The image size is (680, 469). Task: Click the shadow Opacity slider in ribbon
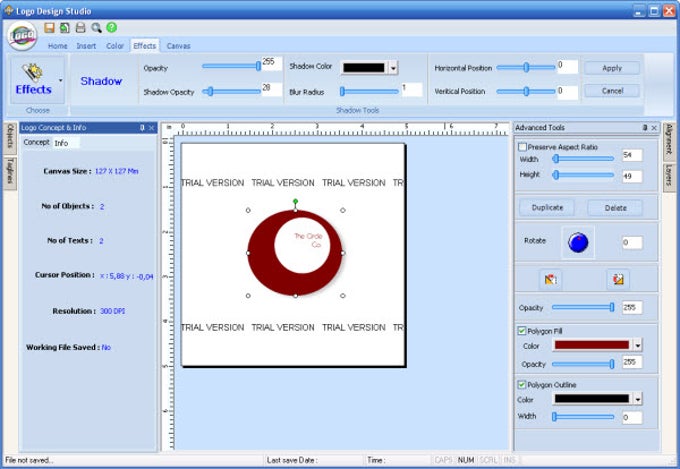(231, 66)
